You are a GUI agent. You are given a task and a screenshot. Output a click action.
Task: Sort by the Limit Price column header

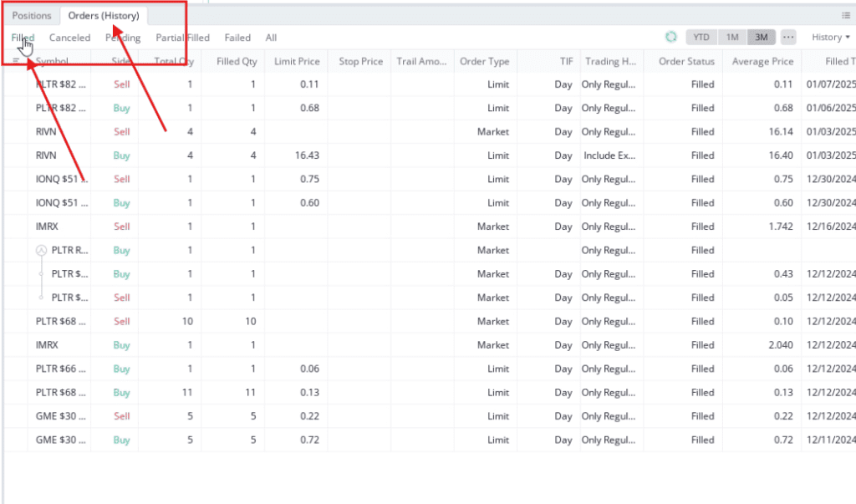coord(297,61)
